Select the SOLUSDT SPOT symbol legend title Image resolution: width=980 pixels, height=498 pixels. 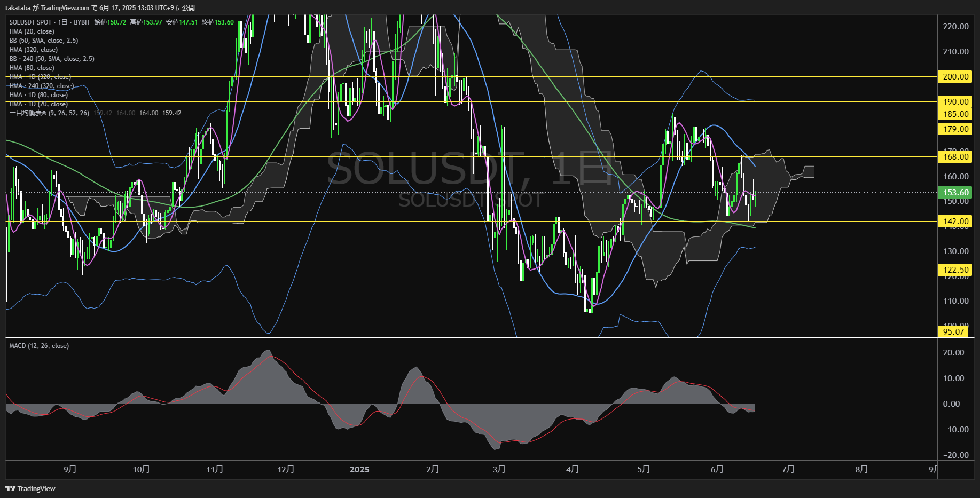(30, 22)
